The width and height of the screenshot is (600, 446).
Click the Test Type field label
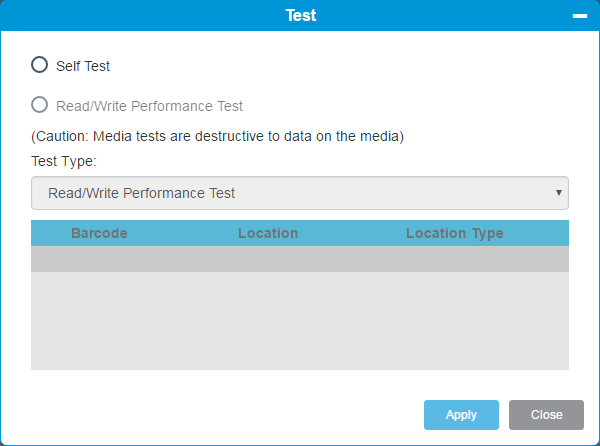pos(64,161)
